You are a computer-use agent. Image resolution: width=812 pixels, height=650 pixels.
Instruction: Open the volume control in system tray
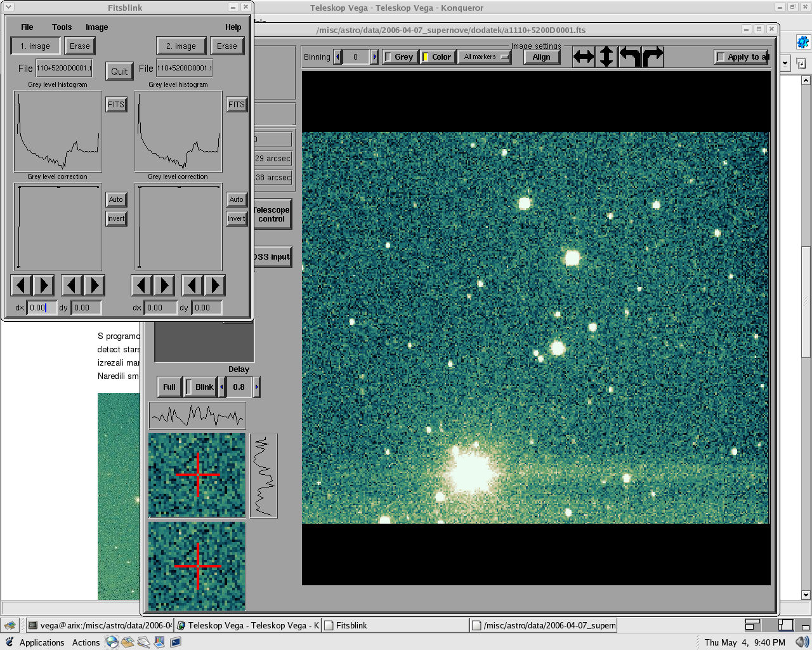(x=802, y=642)
